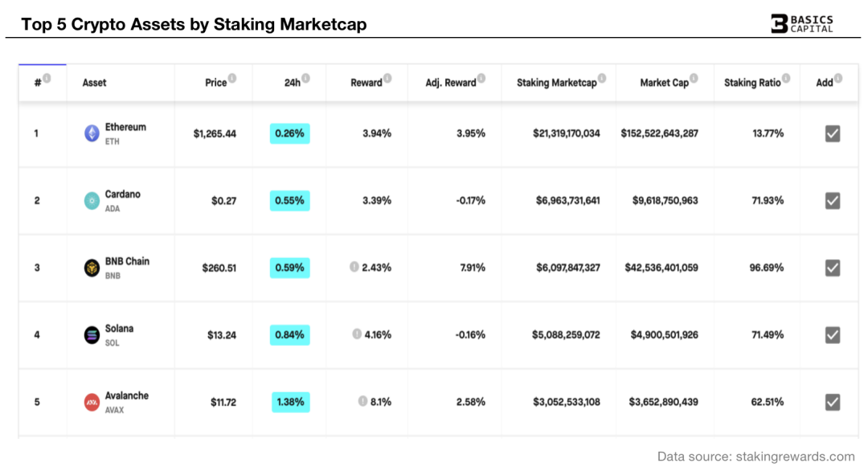The width and height of the screenshot is (868, 471).
Task: Click the Basics Capital logo
Action: click(802, 23)
